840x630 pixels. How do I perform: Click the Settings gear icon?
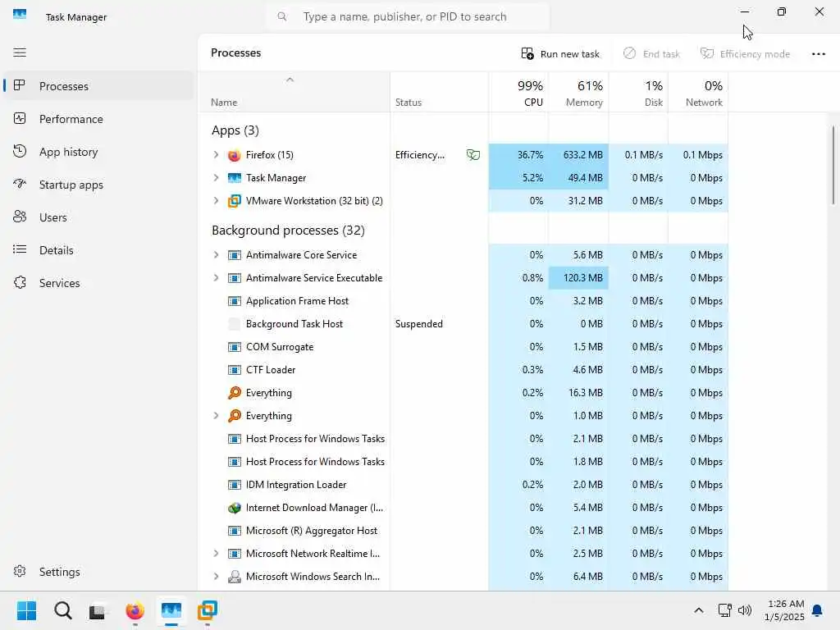(20, 571)
